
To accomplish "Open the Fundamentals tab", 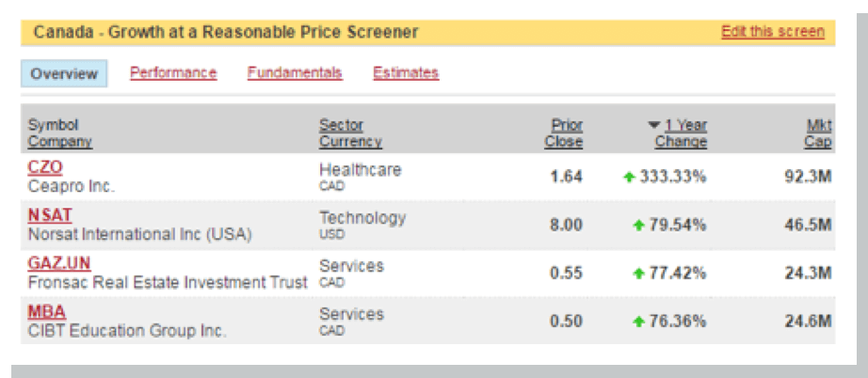I will pyautogui.click(x=295, y=73).
